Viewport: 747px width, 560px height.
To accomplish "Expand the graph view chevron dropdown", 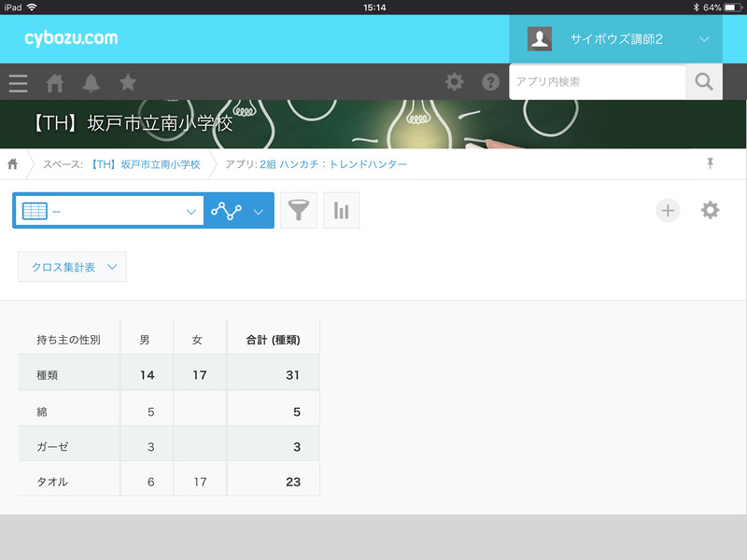I will pos(259,211).
